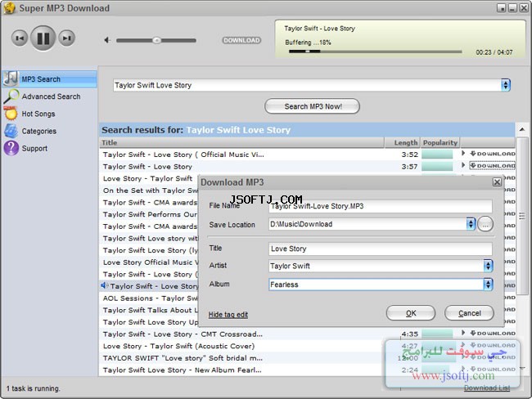This screenshot has width=532, height=399.
Task: Seek in the song progress bar
Action: pos(375,52)
